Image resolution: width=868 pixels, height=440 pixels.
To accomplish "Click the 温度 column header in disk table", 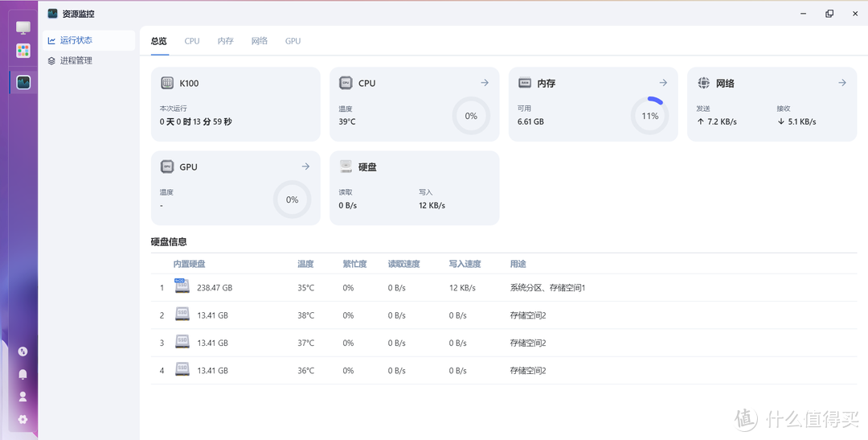I will pos(305,265).
